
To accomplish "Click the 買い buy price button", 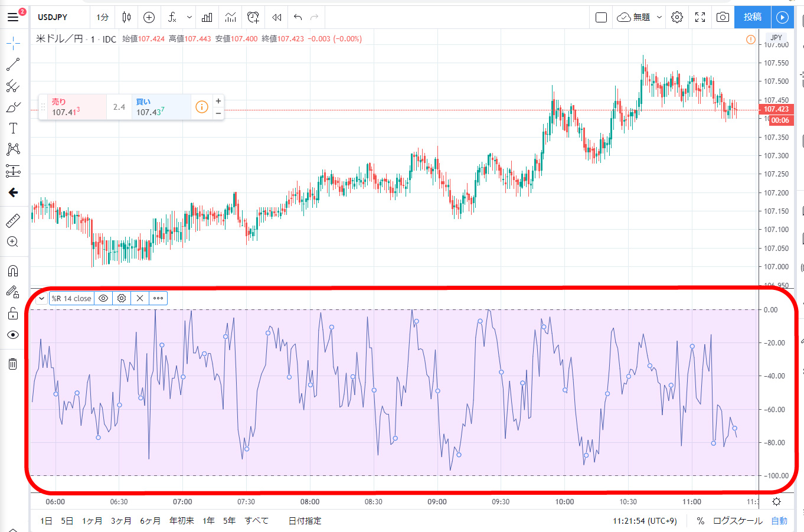I will point(161,107).
